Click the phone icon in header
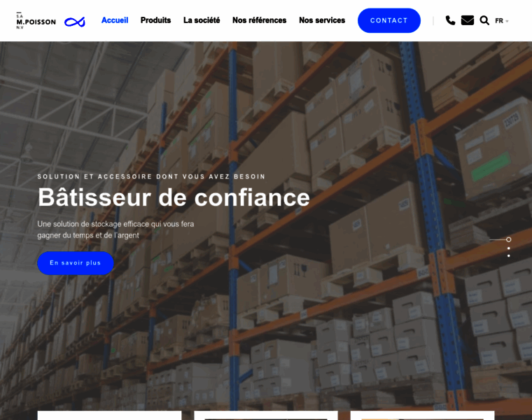 (450, 21)
